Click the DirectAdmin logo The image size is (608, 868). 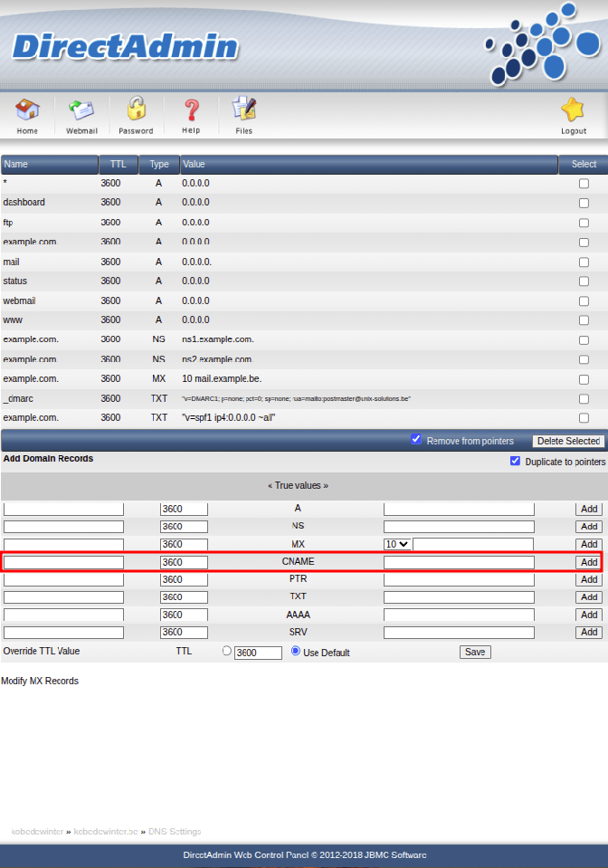125,46
